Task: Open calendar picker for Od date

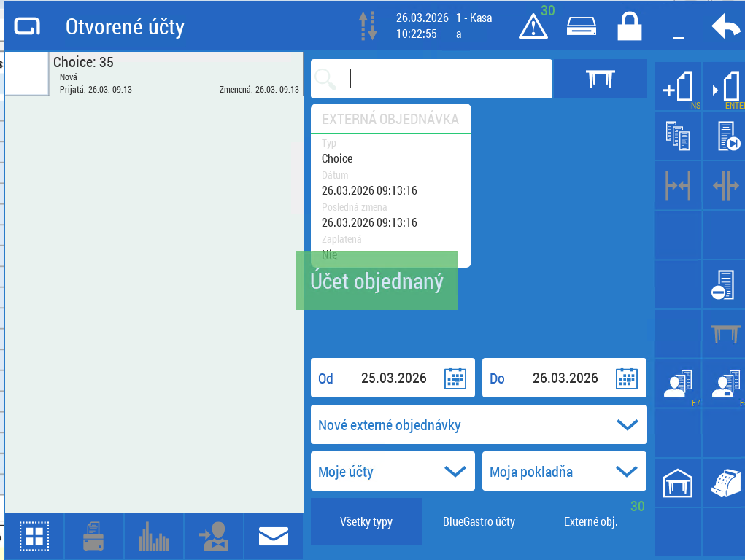Action: pos(455,378)
